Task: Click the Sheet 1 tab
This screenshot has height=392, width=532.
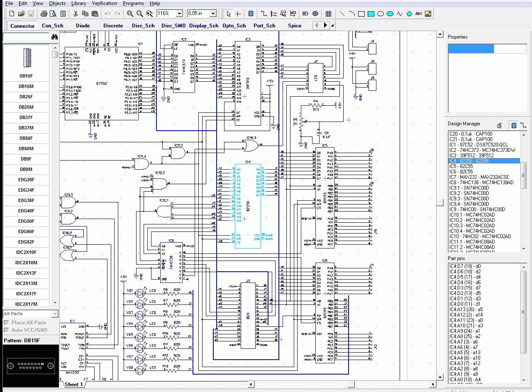Action: pyautogui.click(x=73, y=385)
